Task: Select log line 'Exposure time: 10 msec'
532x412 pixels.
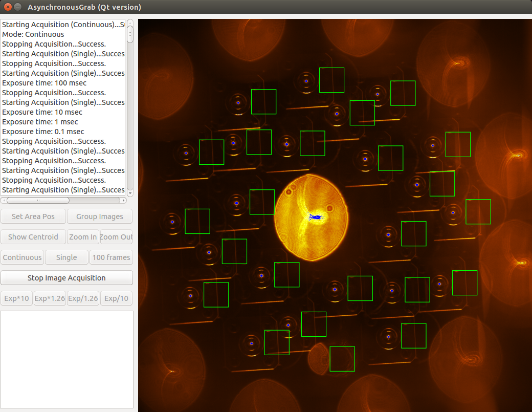Action: pos(42,112)
